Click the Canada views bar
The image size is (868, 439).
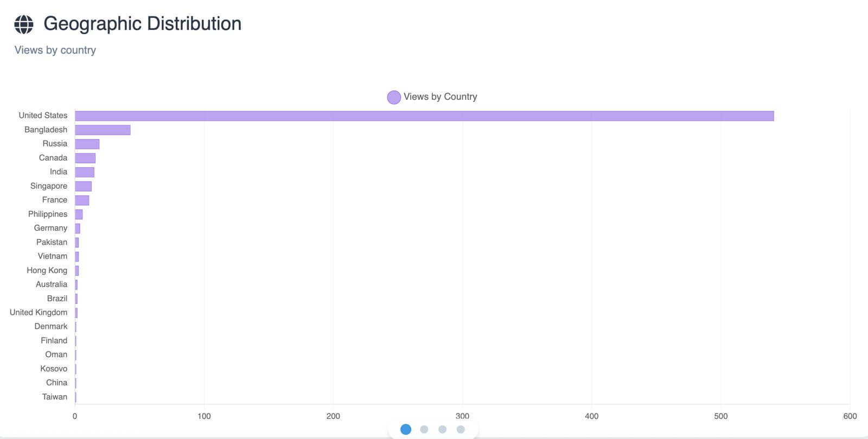[85, 158]
